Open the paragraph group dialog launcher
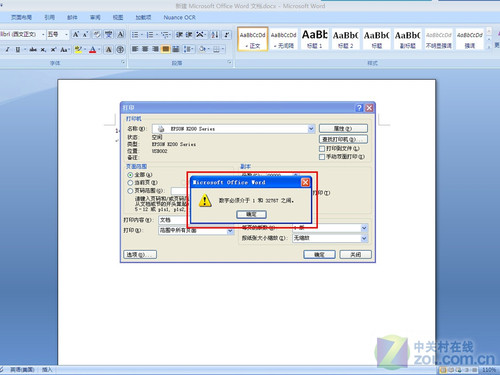The width and height of the screenshot is (500, 375). [229, 62]
